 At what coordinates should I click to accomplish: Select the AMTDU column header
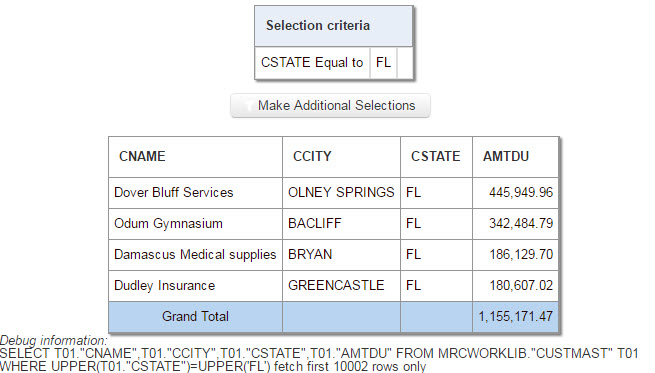[x=515, y=157]
